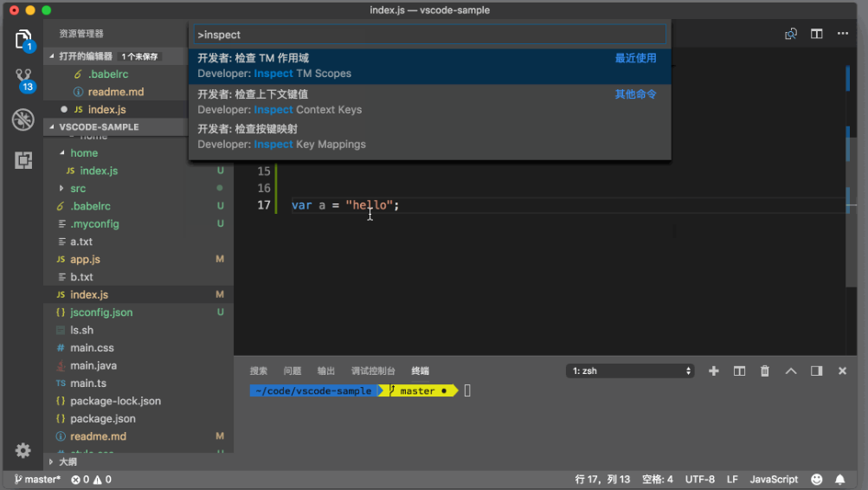Open the Manage gear settings icon

(23, 450)
